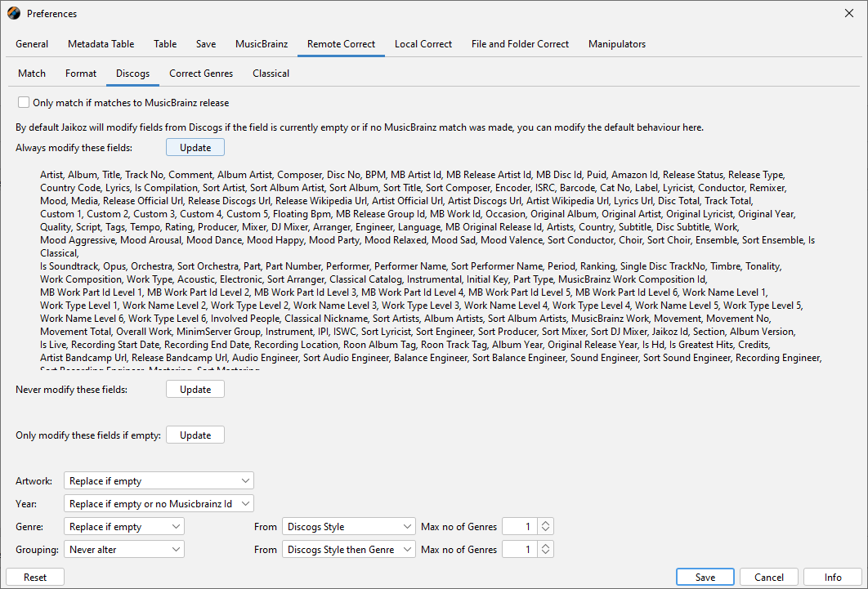Viewport: 868px width, 589px height.
Task: Switch to the Local Correct tab
Action: click(x=423, y=44)
